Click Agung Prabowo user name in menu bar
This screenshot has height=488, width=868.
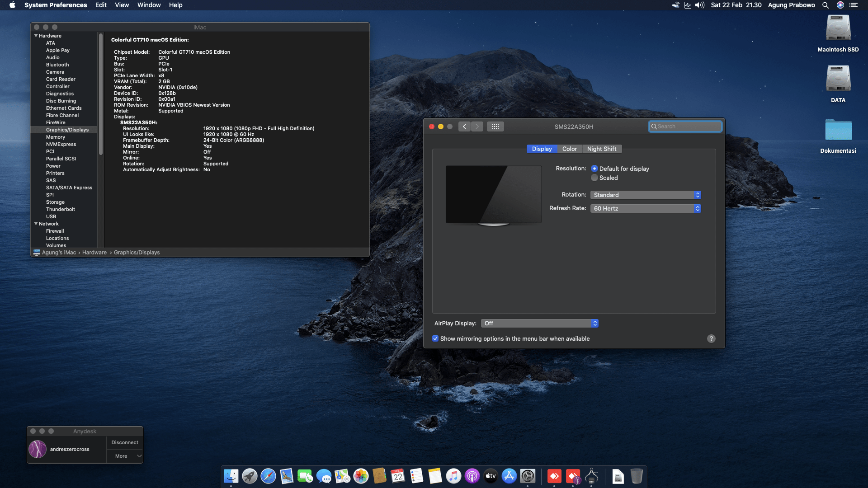click(x=791, y=5)
